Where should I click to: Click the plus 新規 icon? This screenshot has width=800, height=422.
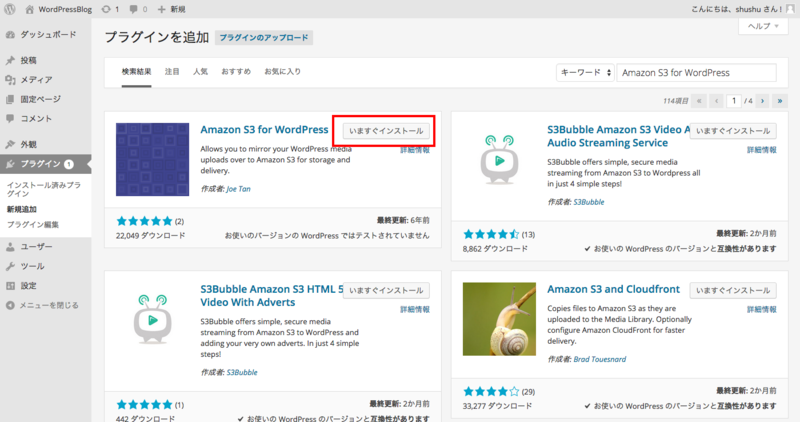point(161,9)
